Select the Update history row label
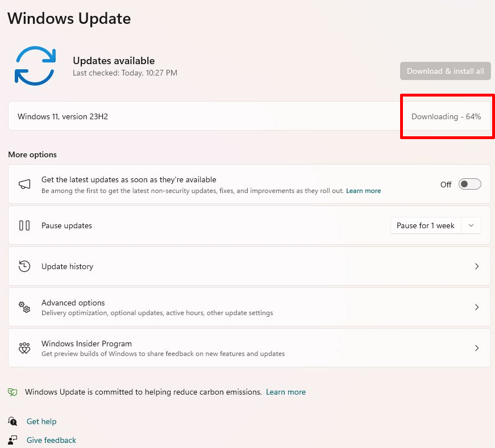Viewport: 495px width, 448px height. coord(67,267)
